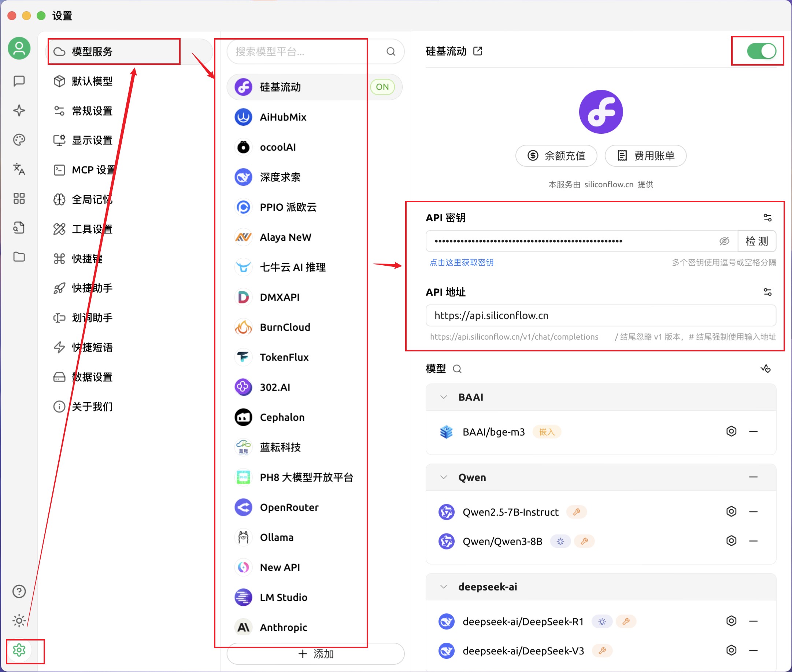Image resolution: width=792 pixels, height=672 pixels.
Task: Switch theme with the sun icon
Action: pyautogui.click(x=19, y=621)
